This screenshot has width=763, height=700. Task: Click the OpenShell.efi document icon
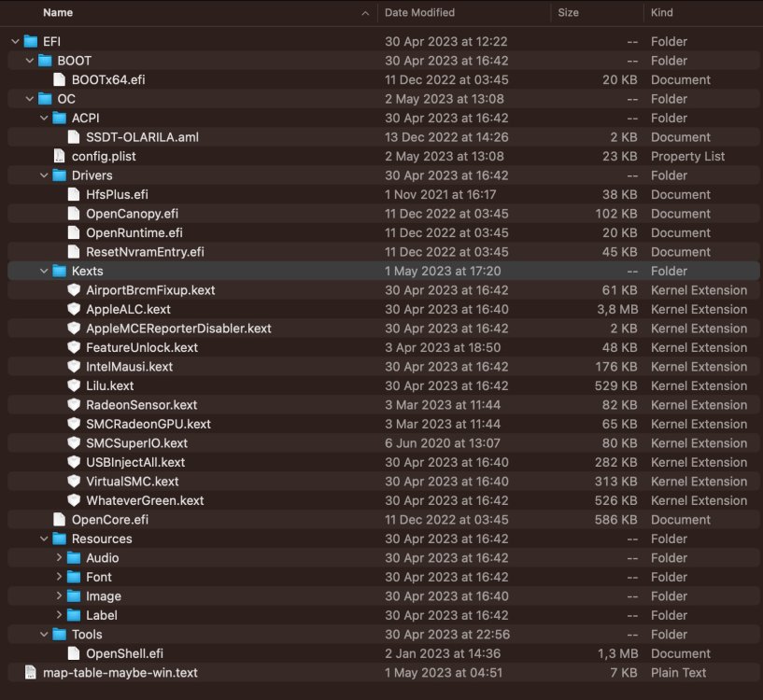click(74, 653)
